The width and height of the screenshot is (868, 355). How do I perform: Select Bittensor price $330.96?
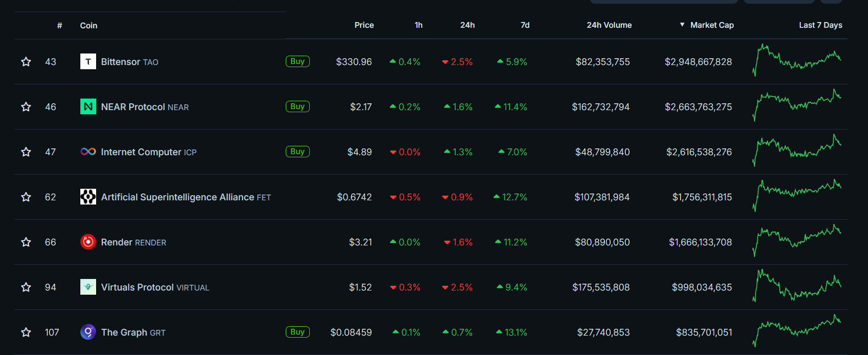coord(354,62)
